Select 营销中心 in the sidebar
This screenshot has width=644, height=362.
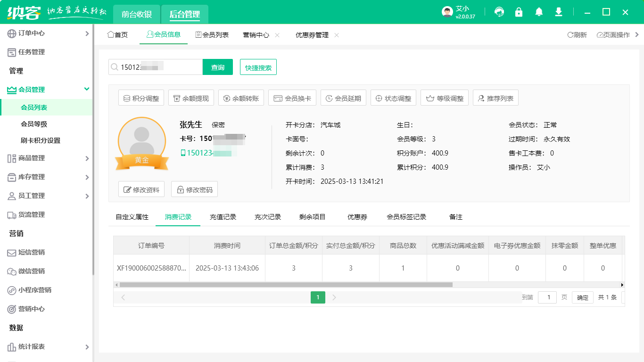point(32,309)
